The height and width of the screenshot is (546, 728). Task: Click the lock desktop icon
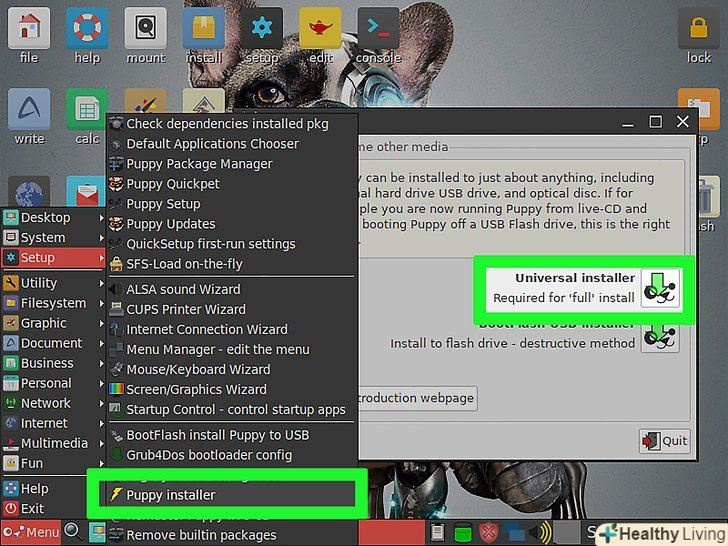click(698, 28)
